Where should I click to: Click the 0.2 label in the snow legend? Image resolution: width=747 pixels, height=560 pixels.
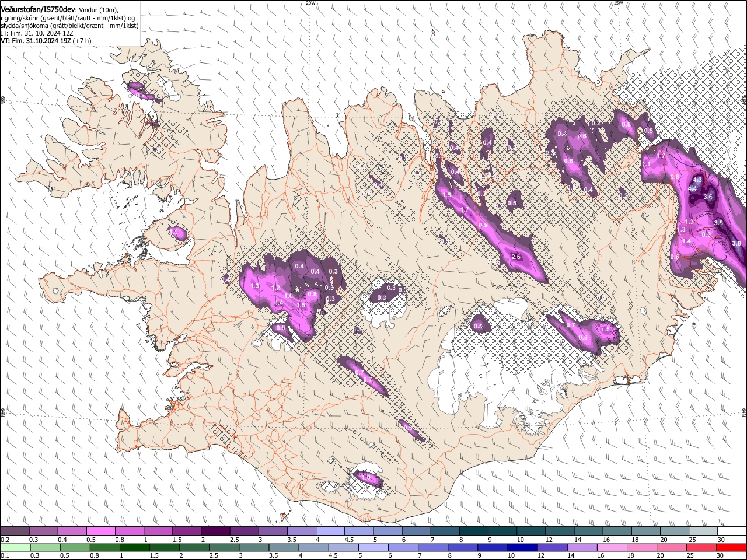5,540
